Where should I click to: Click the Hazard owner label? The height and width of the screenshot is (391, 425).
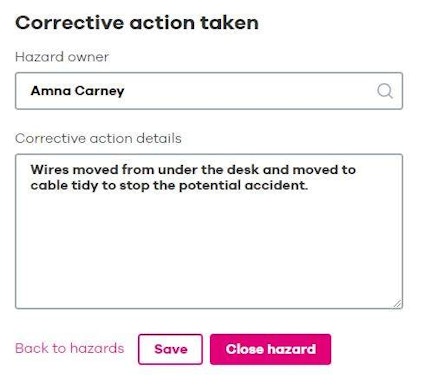pos(62,57)
